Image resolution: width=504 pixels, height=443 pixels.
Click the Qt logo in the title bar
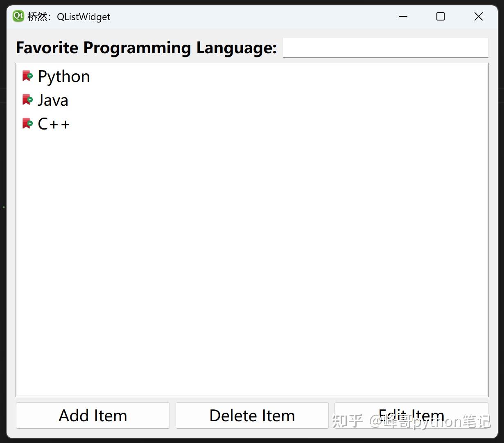pyautogui.click(x=18, y=16)
